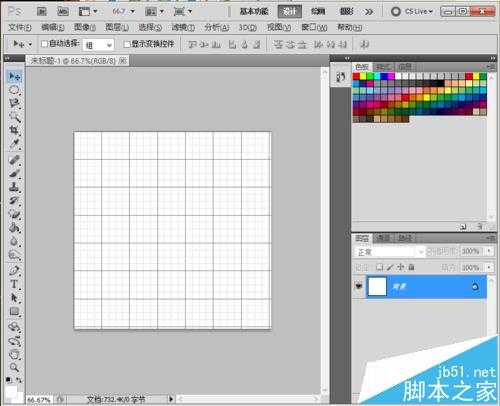Viewport: 500px width, 406px height.
Task: Toggle lock position in the Layers panel
Action: pos(401,267)
